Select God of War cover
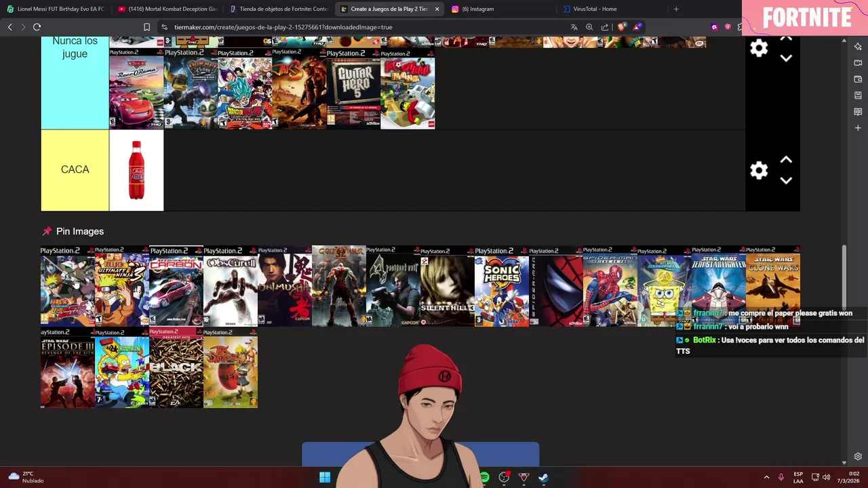Image resolution: width=868 pixels, height=488 pixels. pos(339,286)
